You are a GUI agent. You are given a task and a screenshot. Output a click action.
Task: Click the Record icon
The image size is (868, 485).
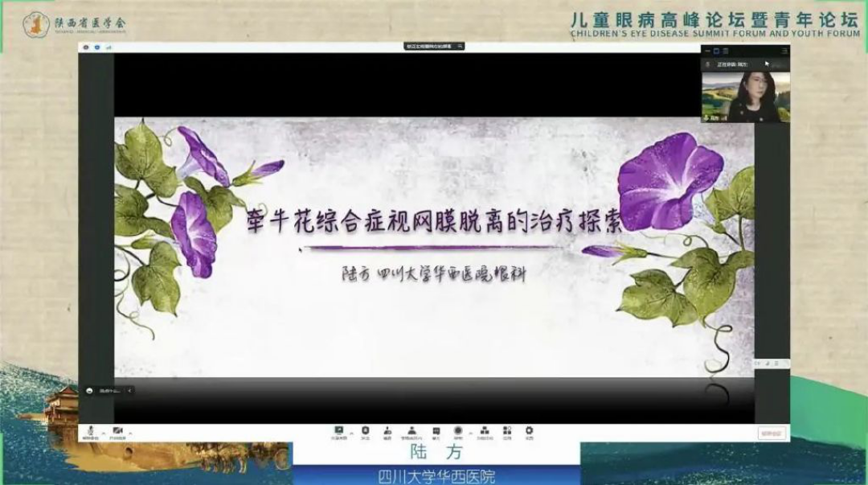[458, 432]
